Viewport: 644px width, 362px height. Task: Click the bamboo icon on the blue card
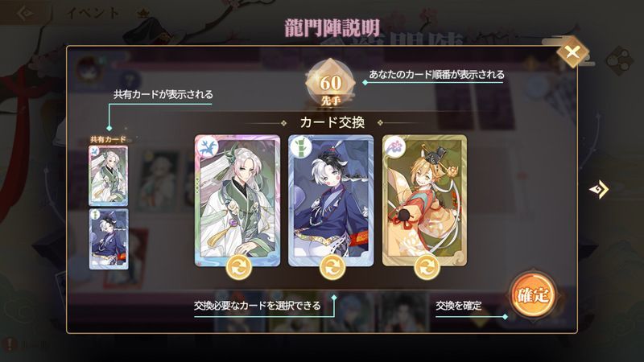[x=301, y=148]
